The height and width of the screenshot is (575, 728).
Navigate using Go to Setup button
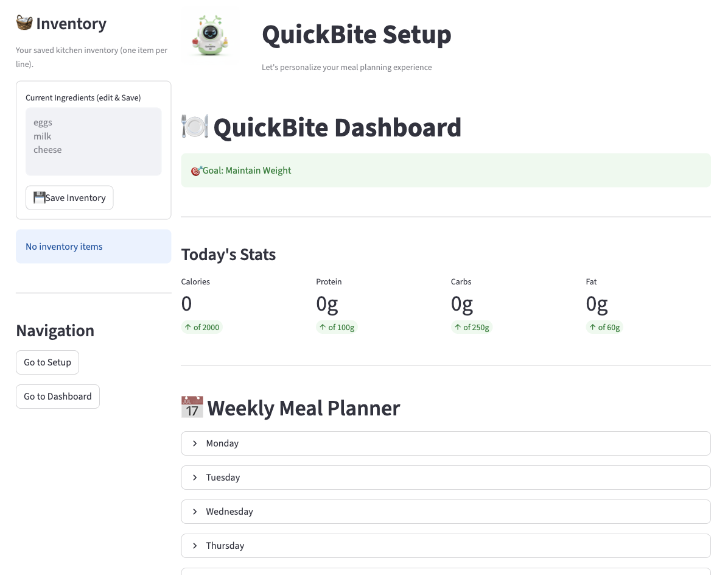tap(47, 362)
